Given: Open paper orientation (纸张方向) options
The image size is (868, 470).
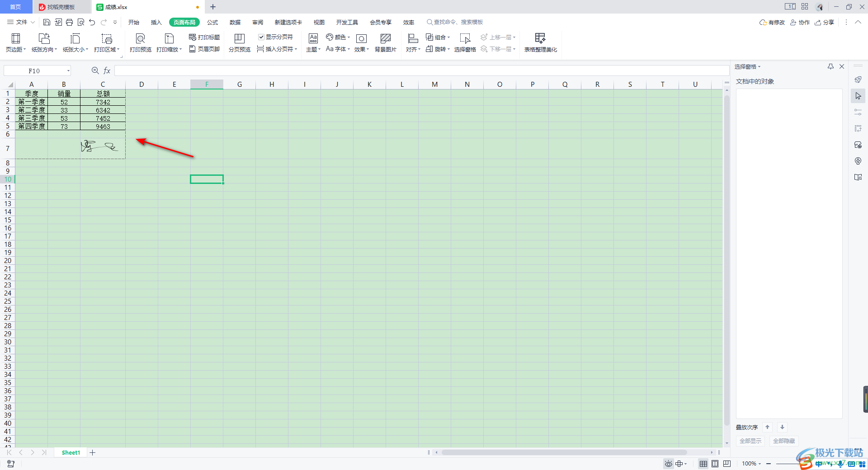Looking at the screenshot, I should [44, 43].
